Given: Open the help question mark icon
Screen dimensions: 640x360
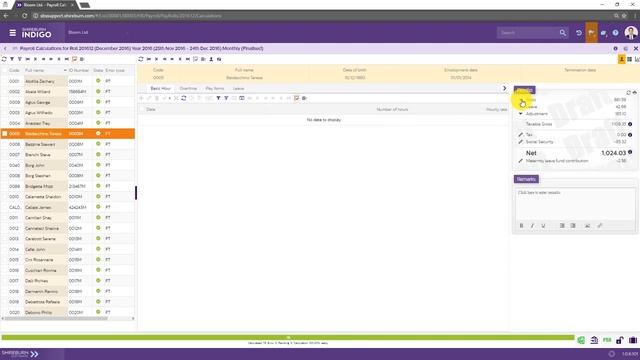Looking at the screenshot, I should tap(615, 33).
